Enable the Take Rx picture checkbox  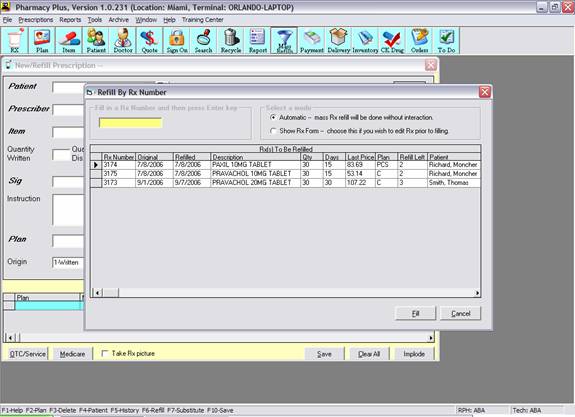point(105,354)
